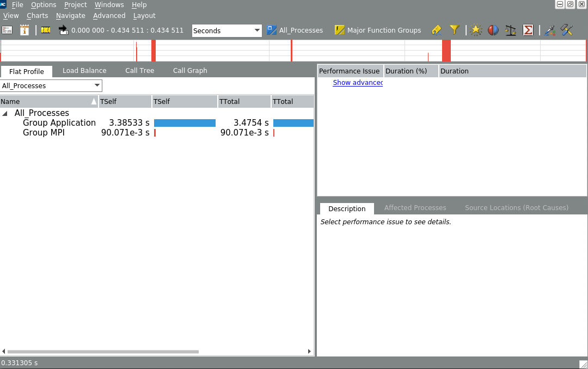The height and width of the screenshot is (369, 588).
Task: Click the blue TSelf bar for Group Application
Action: coord(185,123)
